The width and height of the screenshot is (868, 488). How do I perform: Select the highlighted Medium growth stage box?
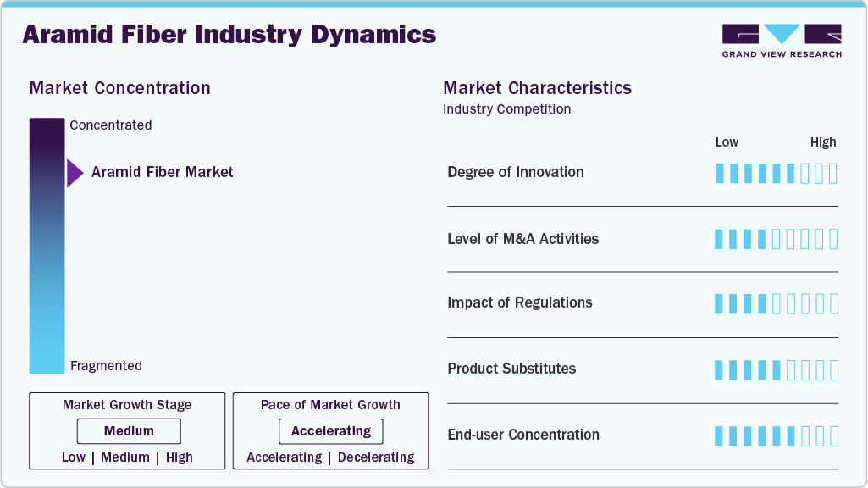pos(129,431)
